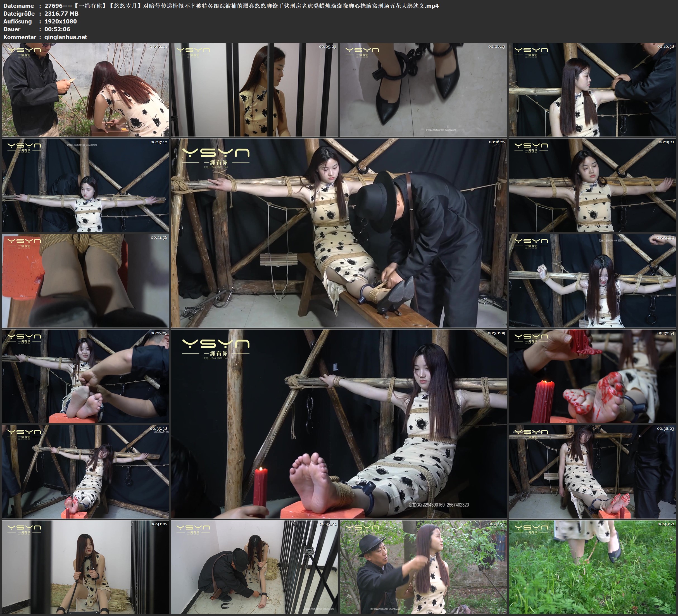Image resolution: width=678 pixels, height=616 pixels.
Task: Click the thumbnail timestamped 00:24:40
Action: 592,280
